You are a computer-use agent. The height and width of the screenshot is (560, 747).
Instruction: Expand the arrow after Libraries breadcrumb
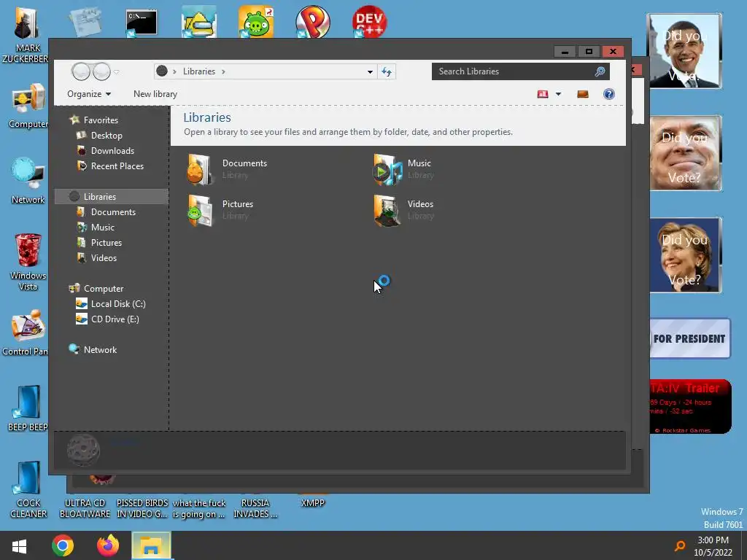(x=223, y=71)
